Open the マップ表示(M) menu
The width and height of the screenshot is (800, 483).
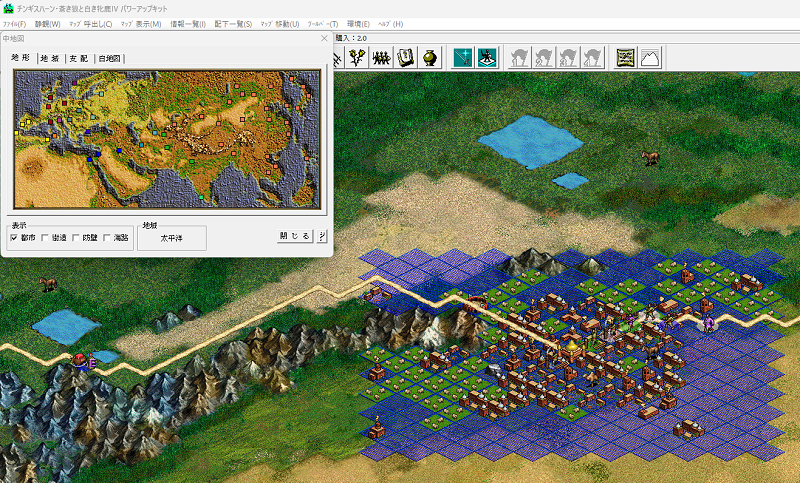click(x=141, y=24)
